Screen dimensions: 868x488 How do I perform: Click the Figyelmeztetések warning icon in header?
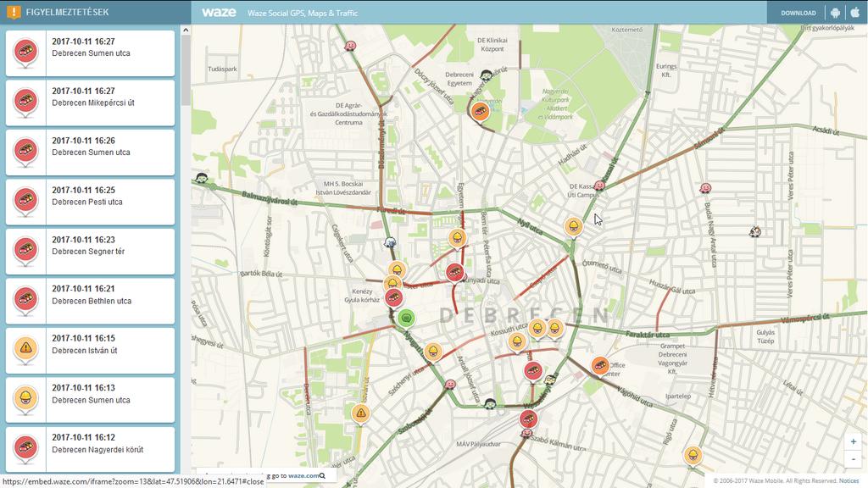coord(14,12)
